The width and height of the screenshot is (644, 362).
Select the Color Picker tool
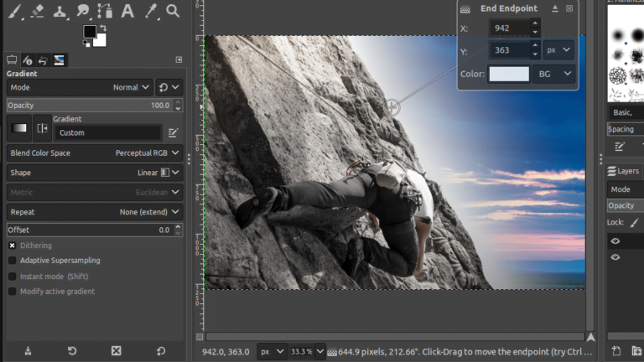150,11
